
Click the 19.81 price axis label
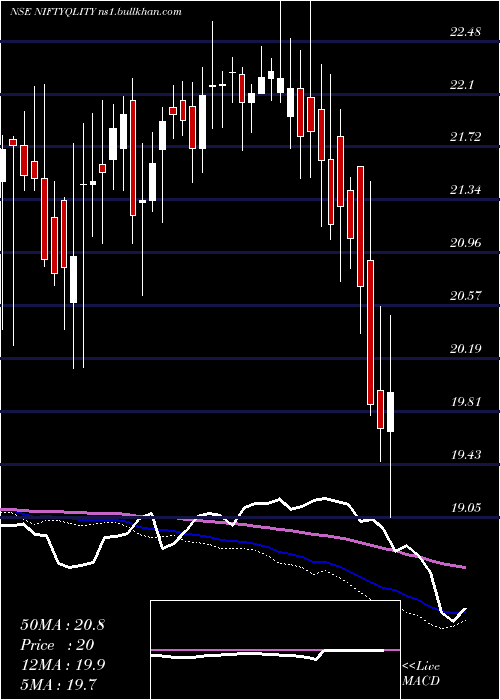(x=465, y=402)
